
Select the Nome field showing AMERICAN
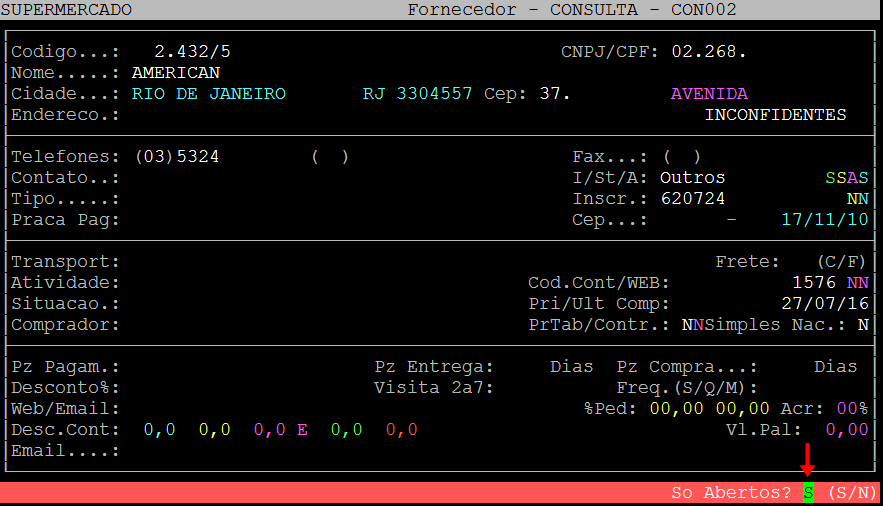pos(176,73)
